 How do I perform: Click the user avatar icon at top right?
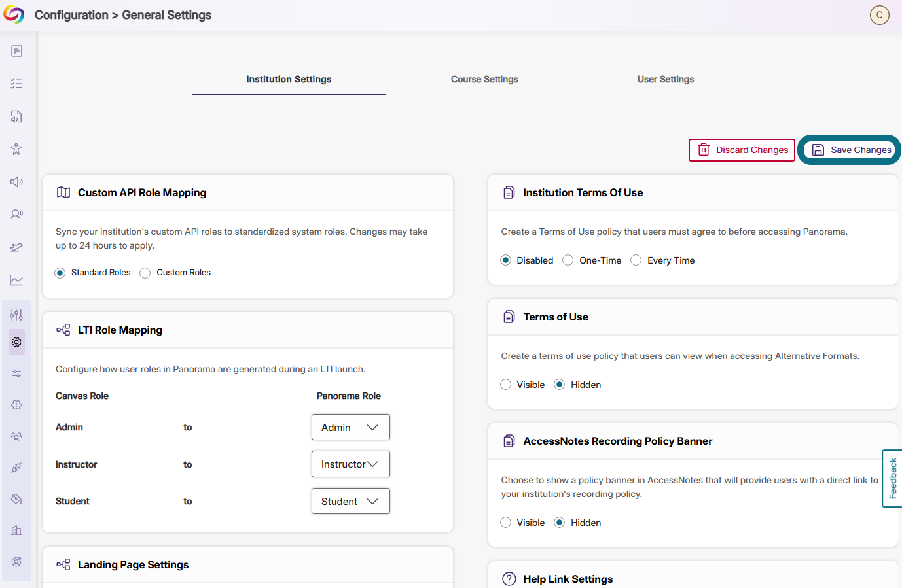coord(879,15)
